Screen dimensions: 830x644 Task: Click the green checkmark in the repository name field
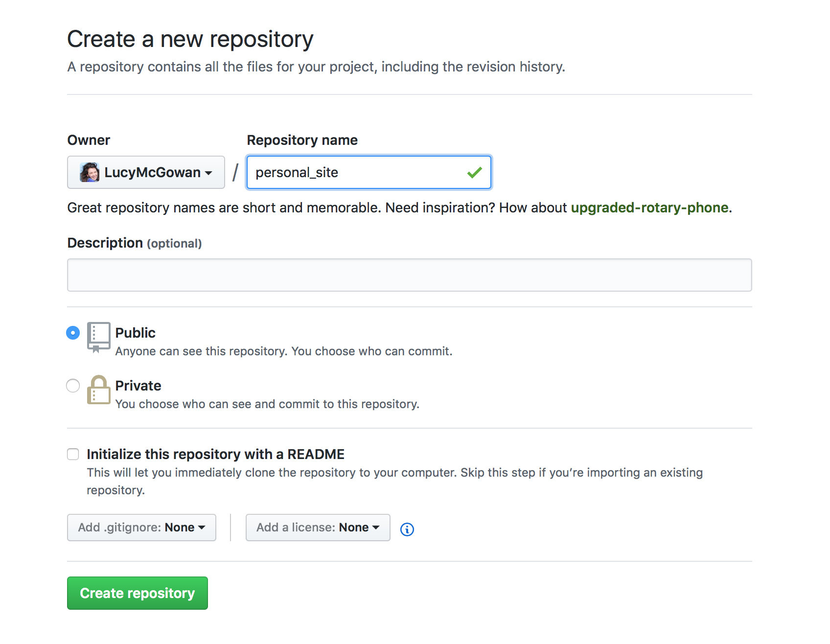point(474,172)
